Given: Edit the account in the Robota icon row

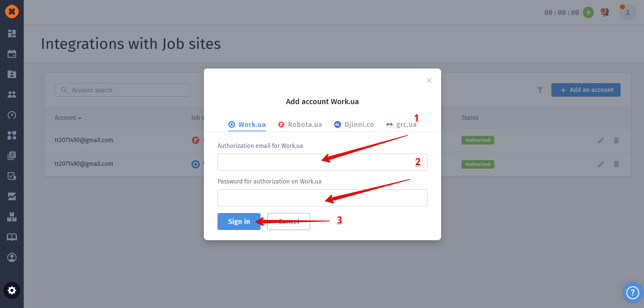Looking at the screenshot, I should 601,140.
